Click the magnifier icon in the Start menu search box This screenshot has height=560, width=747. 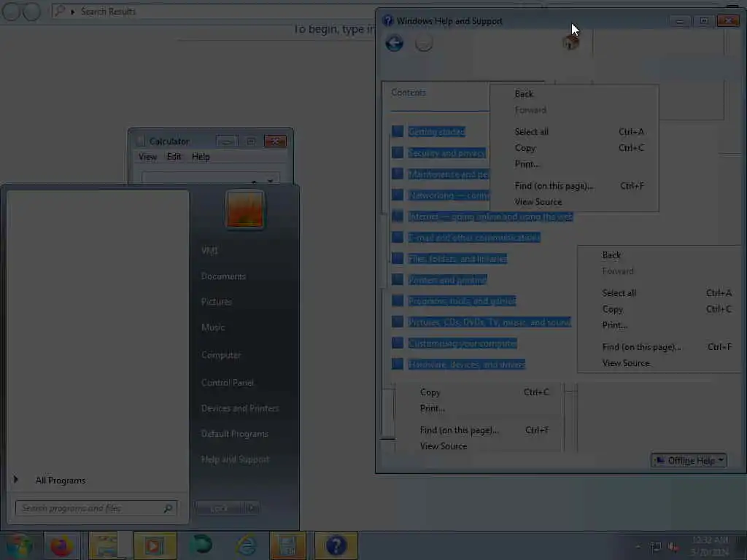pyautogui.click(x=168, y=508)
